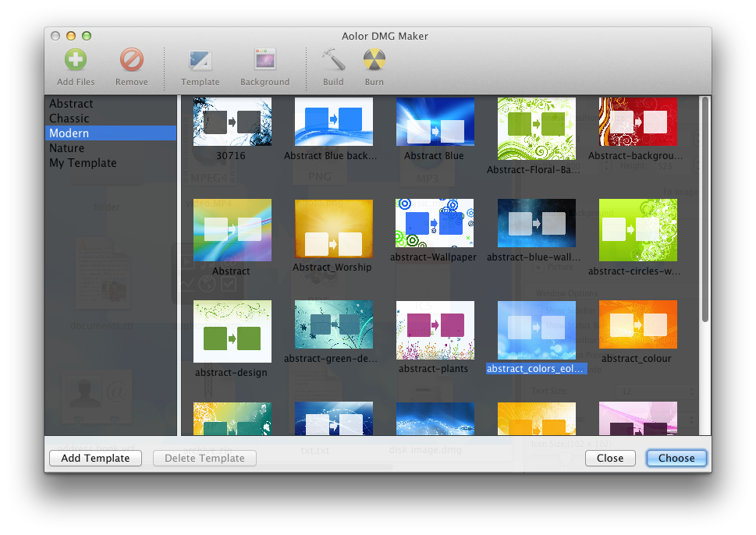Click the Close button in dialog
The height and width of the screenshot is (535, 756).
point(609,459)
